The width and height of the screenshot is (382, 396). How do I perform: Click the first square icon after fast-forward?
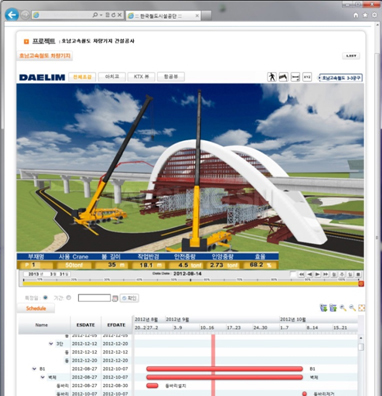pyautogui.click(x=334, y=274)
